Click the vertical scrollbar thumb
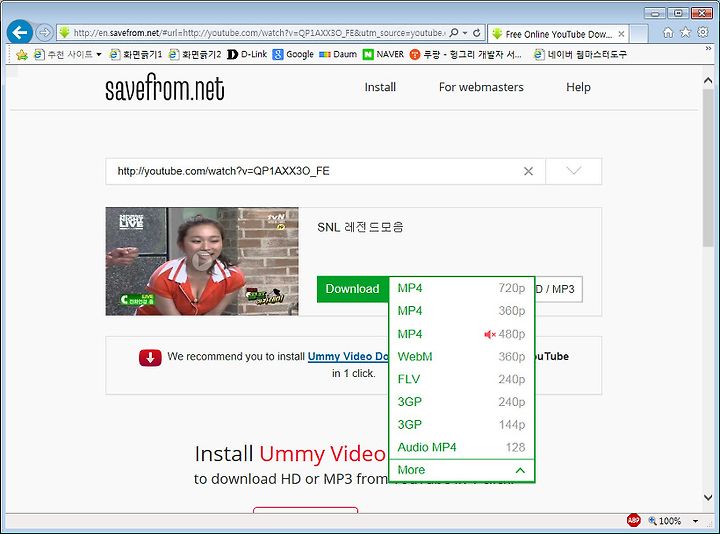This screenshot has width=720, height=534. coord(708,169)
